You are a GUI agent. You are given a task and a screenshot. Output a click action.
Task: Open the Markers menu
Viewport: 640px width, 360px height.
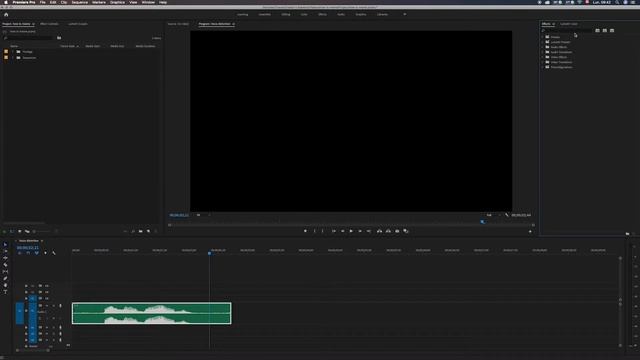pos(99,2)
